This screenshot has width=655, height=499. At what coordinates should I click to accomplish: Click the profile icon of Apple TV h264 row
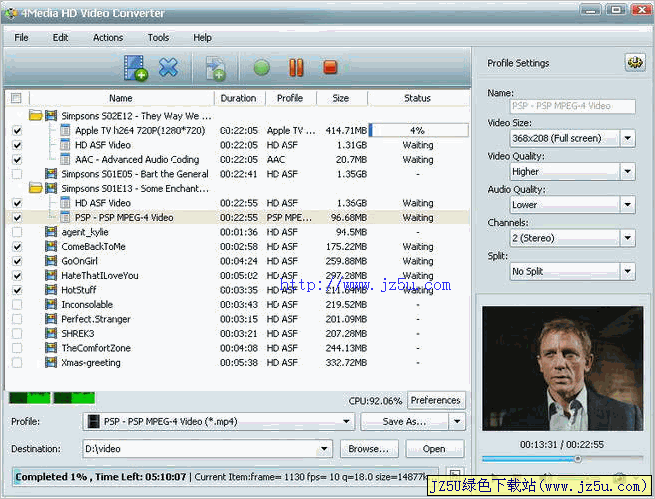[65, 130]
